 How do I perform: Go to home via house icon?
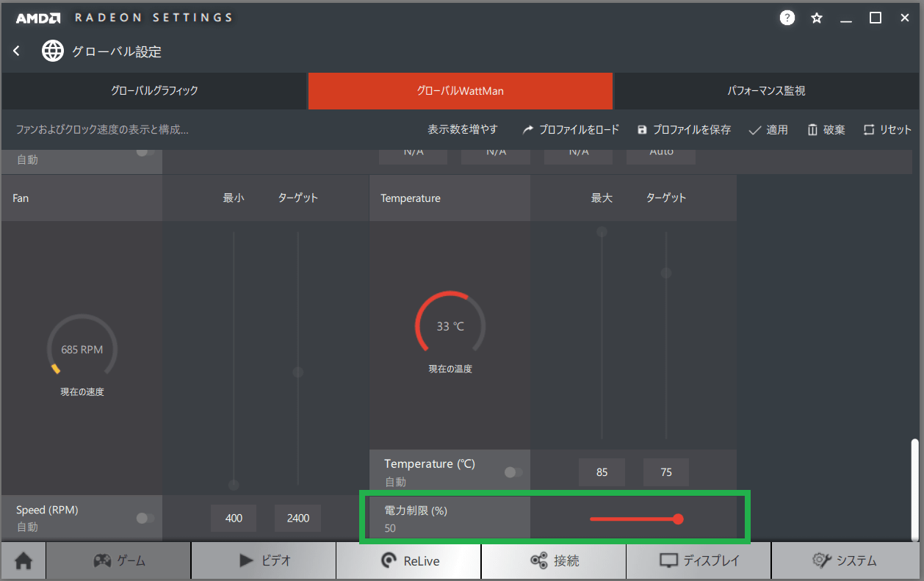(24, 561)
